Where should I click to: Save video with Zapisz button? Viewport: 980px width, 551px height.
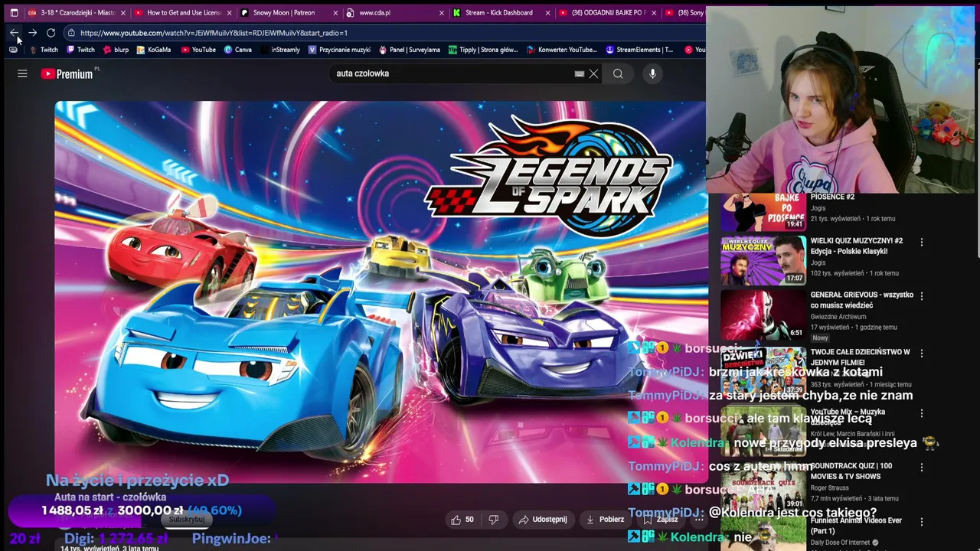660,520
